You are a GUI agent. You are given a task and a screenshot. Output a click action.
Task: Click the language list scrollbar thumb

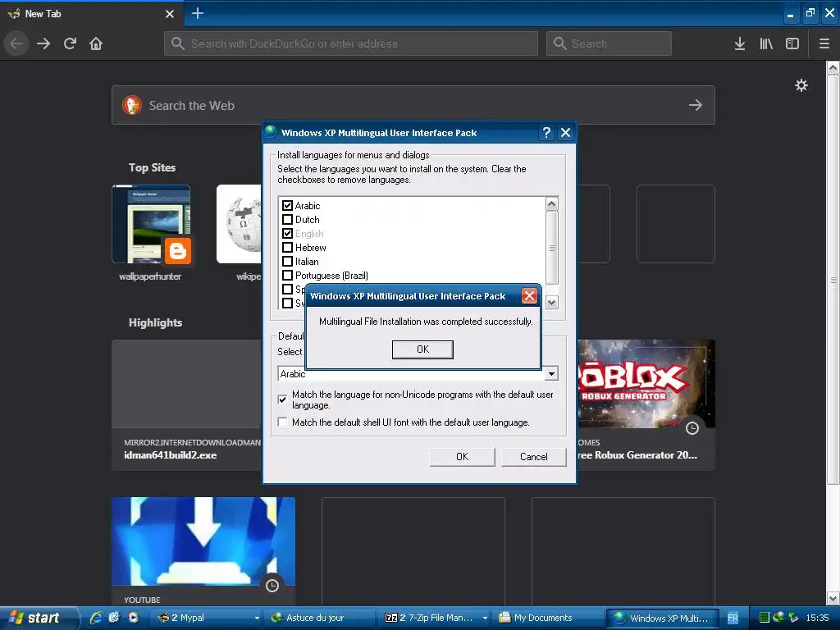click(x=551, y=248)
